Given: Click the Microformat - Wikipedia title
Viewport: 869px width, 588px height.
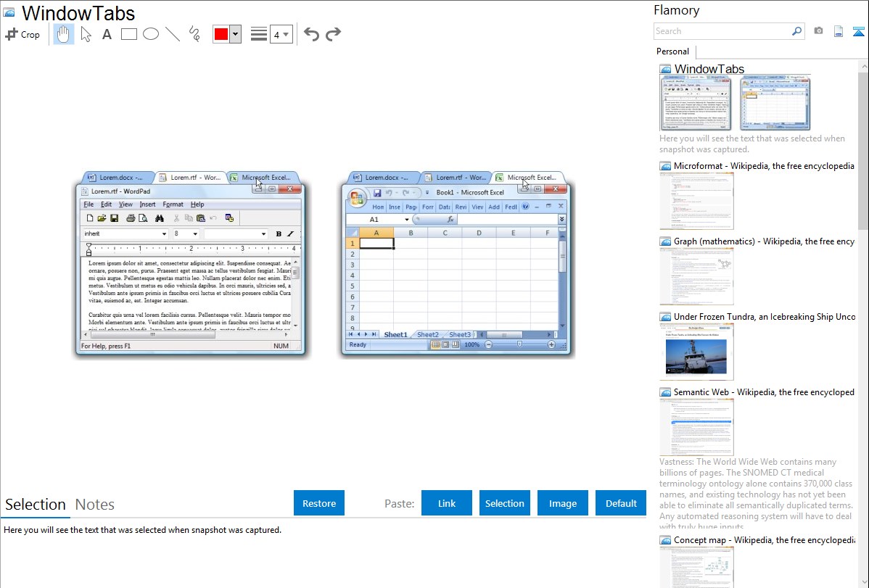Looking at the screenshot, I should pyautogui.click(x=764, y=166).
